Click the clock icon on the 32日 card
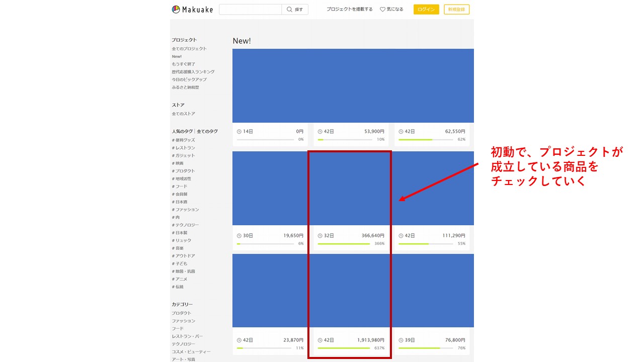The height and width of the screenshot is (362, 644). (x=320, y=236)
